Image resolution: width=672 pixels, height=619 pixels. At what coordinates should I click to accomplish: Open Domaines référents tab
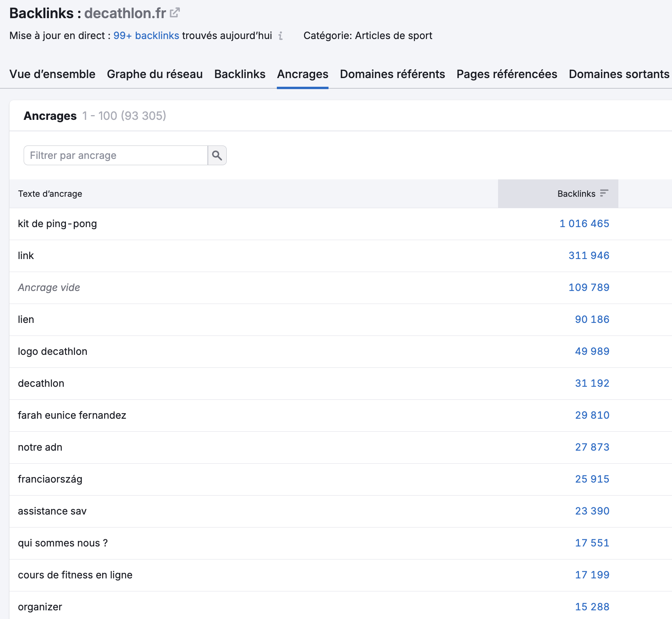pyautogui.click(x=392, y=74)
